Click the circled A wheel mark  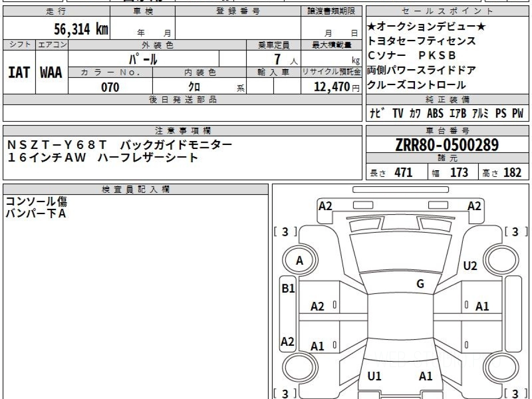(300, 261)
